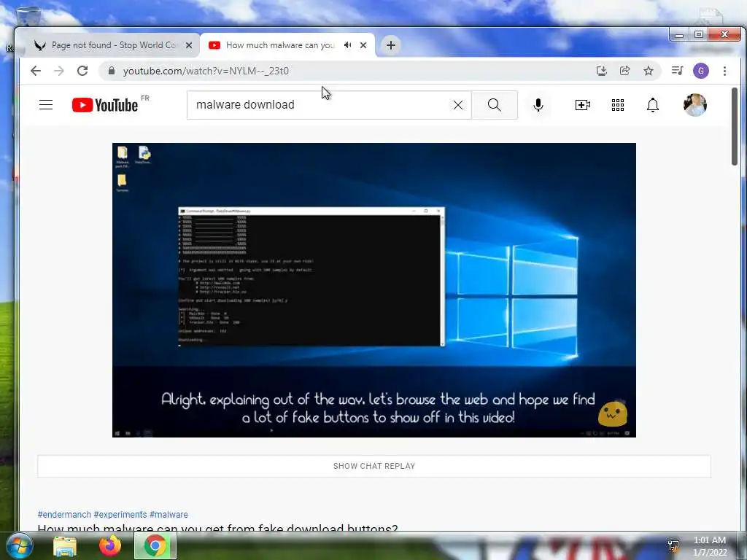Open the Chrome profile G avatar

701,71
